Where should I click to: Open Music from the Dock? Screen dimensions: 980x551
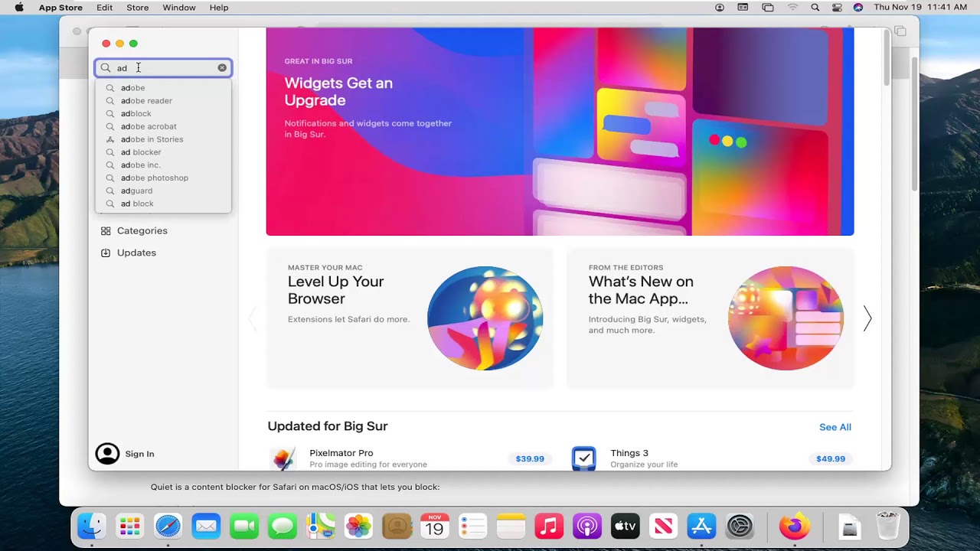549,527
